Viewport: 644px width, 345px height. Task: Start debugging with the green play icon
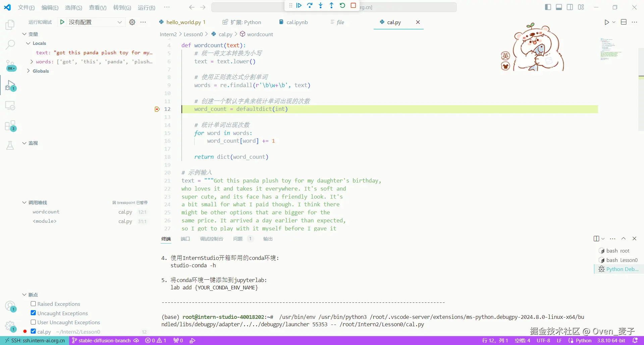click(62, 22)
